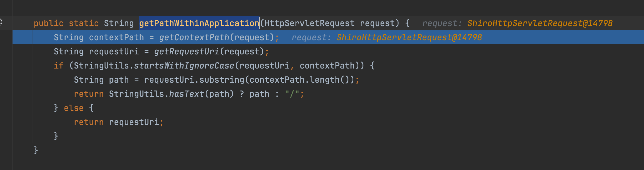Screen dimensions: 644x170
Task: Click the startsWithIgnoreCase method call
Action: [184, 66]
